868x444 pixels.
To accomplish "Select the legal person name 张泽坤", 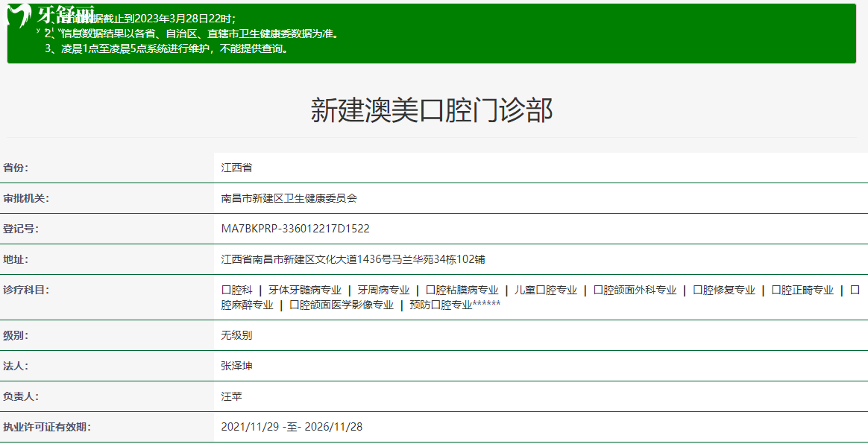I will click(x=237, y=366).
